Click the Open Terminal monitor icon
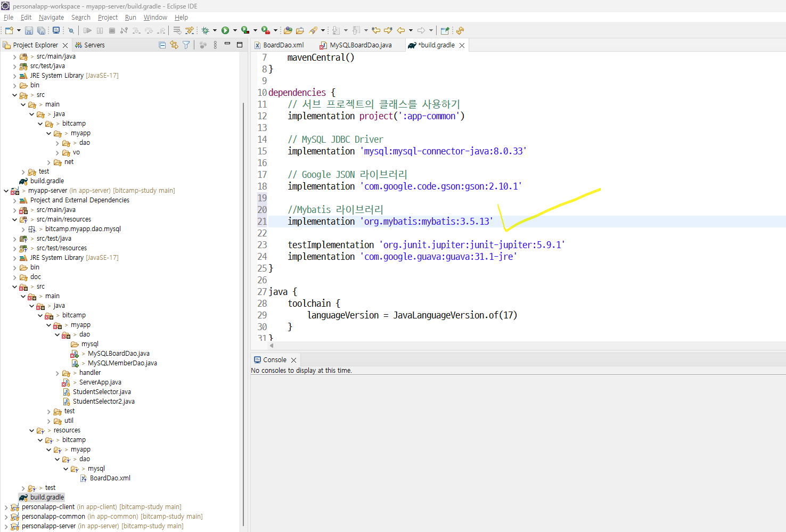786x532 pixels. (56, 30)
